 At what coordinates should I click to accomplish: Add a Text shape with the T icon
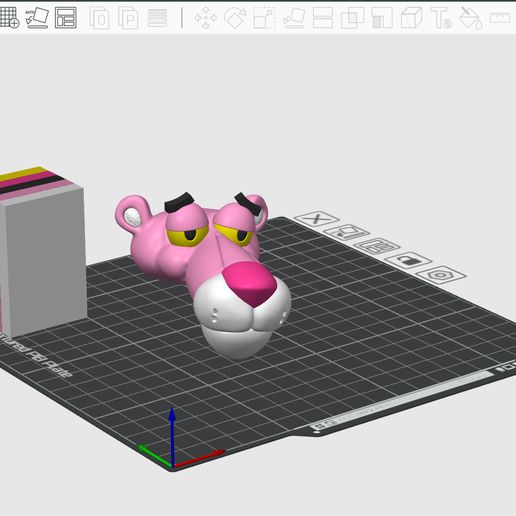coord(441,18)
